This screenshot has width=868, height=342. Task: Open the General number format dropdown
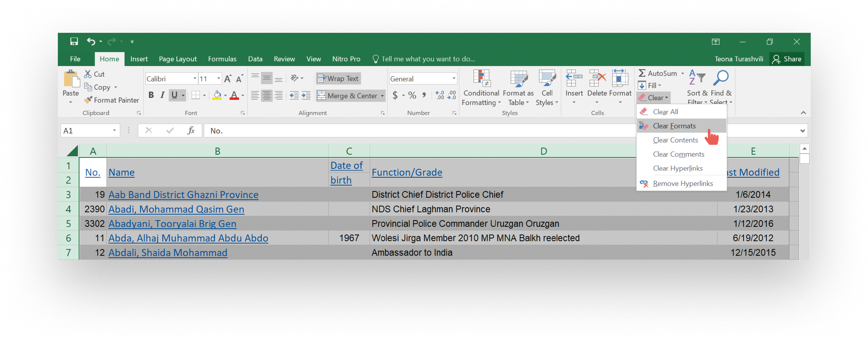[x=454, y=78]
